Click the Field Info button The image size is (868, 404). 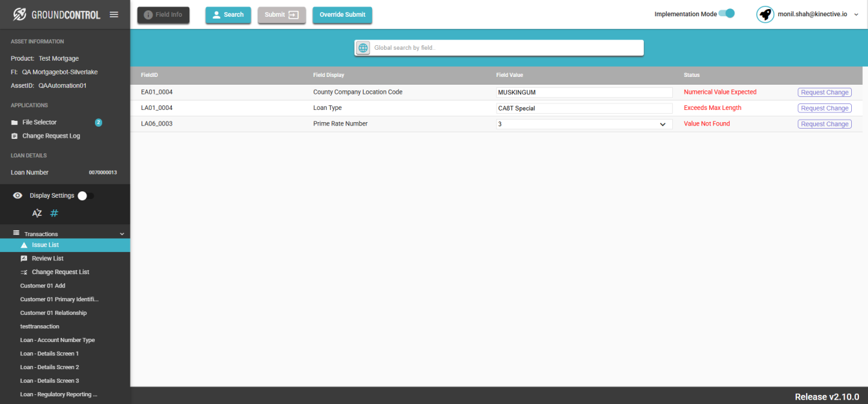[163, 15]
